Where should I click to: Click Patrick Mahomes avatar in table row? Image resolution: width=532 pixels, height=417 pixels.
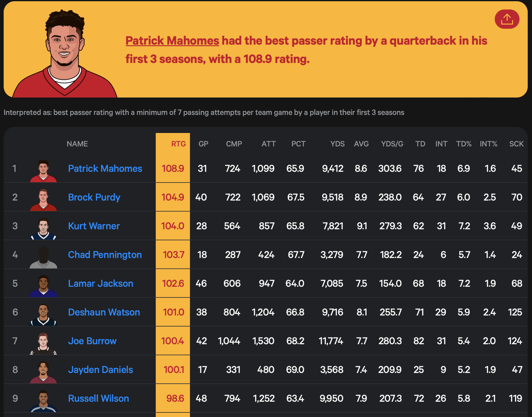point(43,171)
